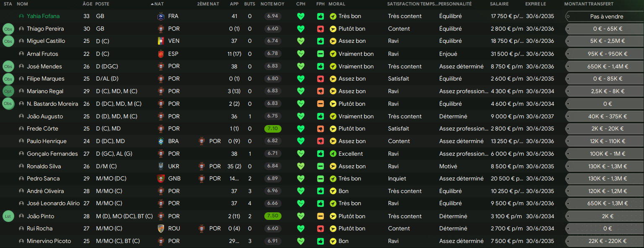Click Frede Côrte's orange match sharpness icon
The image size is (644, 248).
320,129
